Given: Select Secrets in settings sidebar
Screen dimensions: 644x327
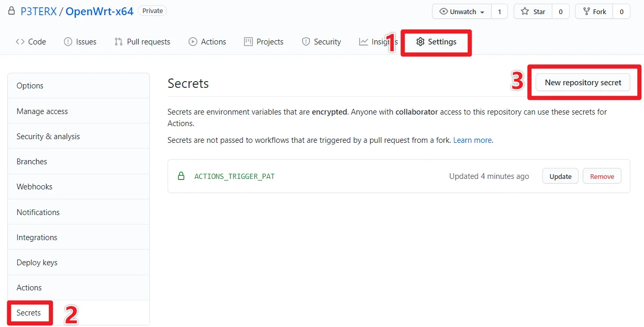Looking at the screenshot, I should click(79, 313).
